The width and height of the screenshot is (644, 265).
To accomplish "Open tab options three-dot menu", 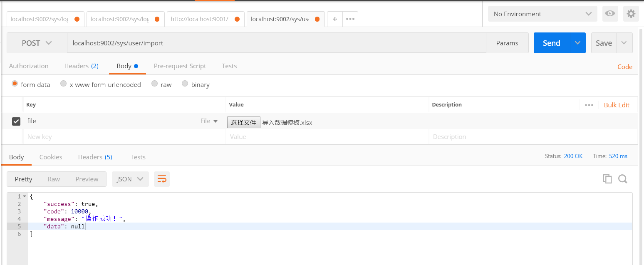I will click(x=350, y=19).
